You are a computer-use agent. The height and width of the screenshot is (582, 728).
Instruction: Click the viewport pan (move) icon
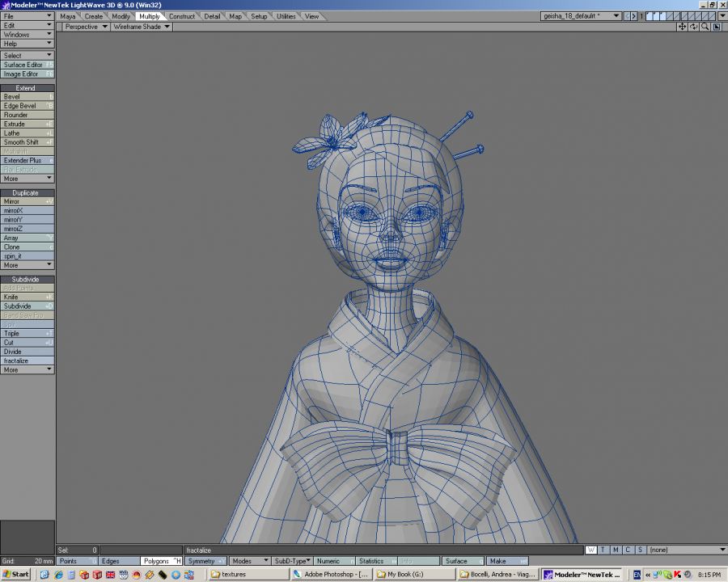point(682,27)
